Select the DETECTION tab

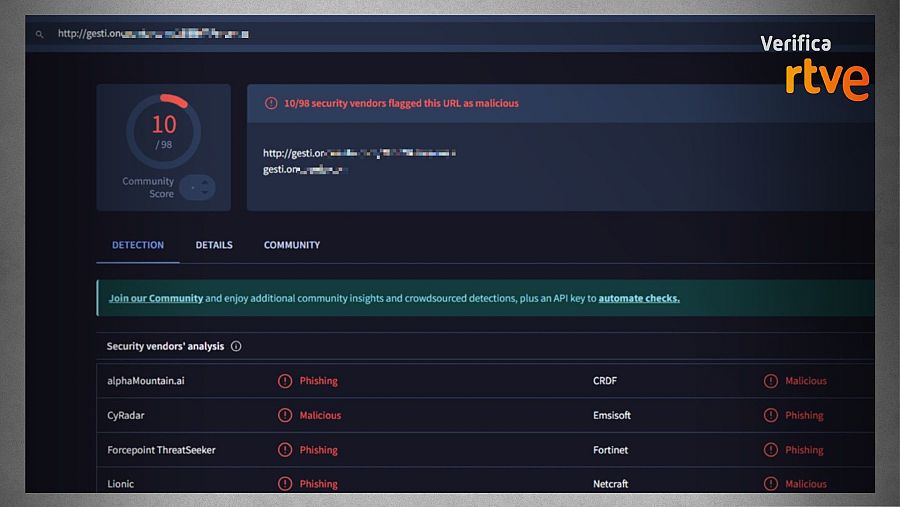click(x=138, y=245)
